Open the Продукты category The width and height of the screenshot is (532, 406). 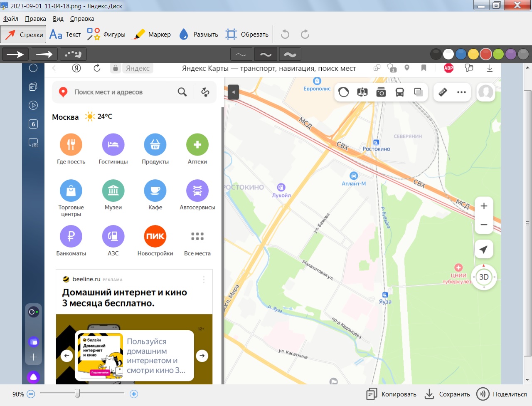[x=155, y=149]
